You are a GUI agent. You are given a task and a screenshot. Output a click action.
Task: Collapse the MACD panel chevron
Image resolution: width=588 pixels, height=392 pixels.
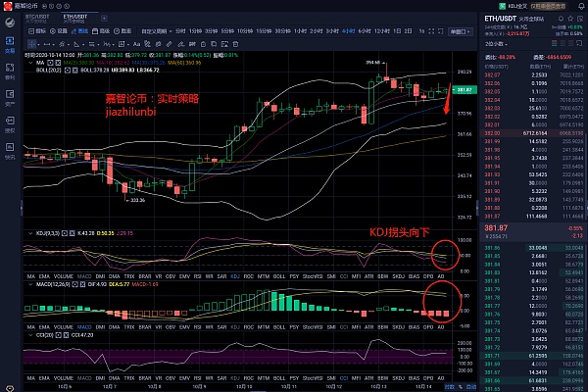click(x=30, y=285)
